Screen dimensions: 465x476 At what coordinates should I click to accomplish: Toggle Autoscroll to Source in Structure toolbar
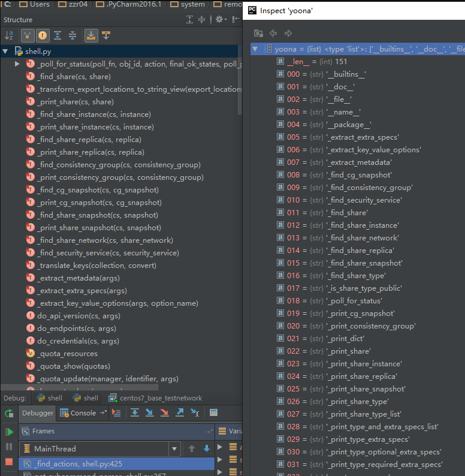90,35
